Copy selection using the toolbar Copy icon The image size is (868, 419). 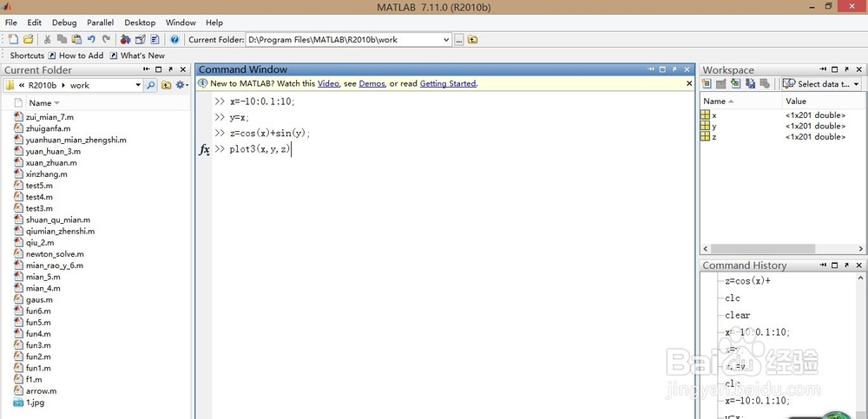pyautogui.click(x=62, y=39)
